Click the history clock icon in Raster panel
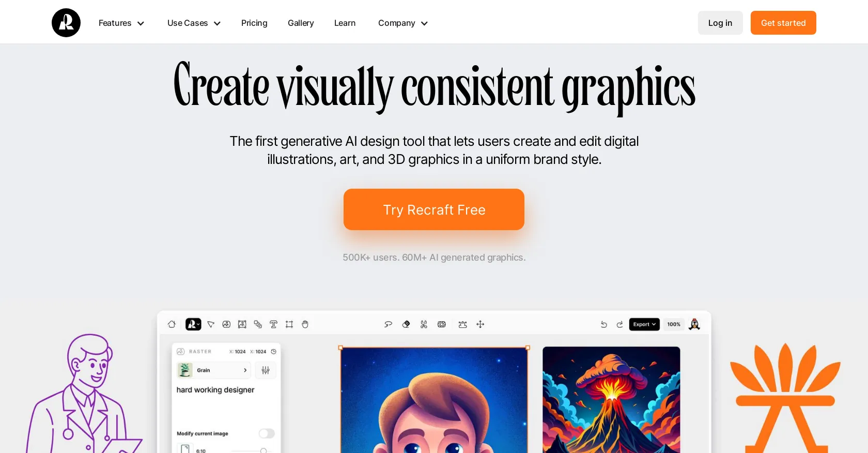 pyautogui.click(x=274, y=352)
